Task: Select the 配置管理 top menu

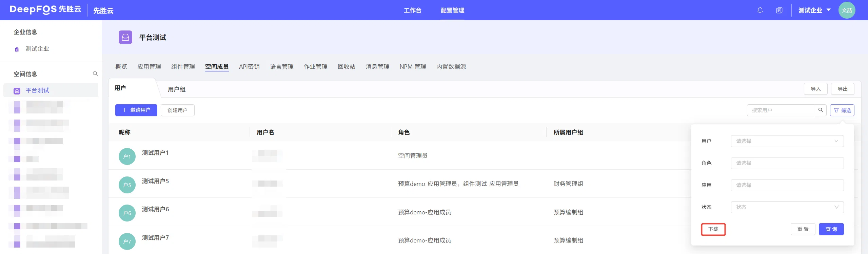Action: pyautogui.click(x=452, y=10)
